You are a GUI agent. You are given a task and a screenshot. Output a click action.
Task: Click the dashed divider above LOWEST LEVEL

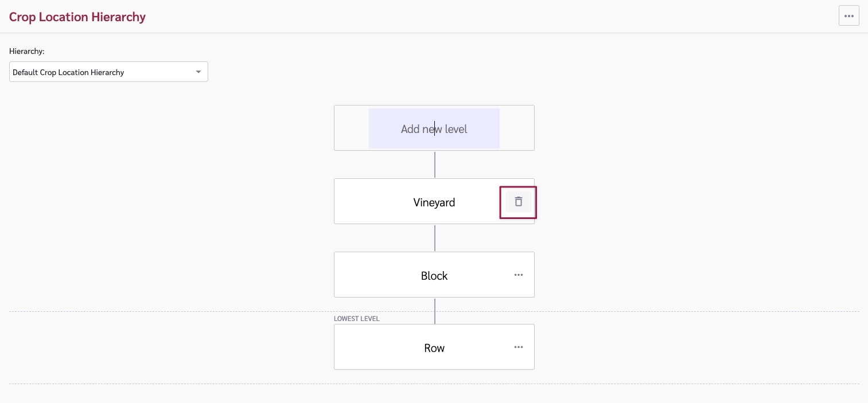pos(172,312)
